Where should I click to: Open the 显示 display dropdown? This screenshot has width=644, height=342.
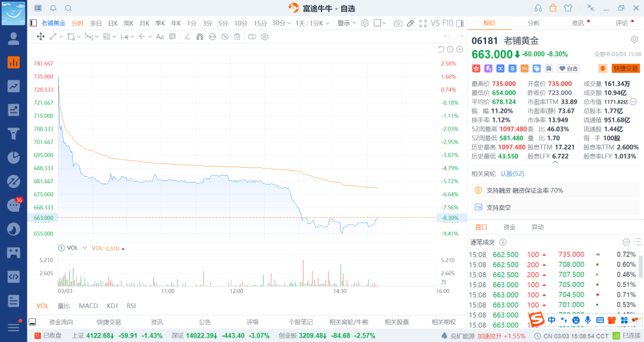point(347,23)
